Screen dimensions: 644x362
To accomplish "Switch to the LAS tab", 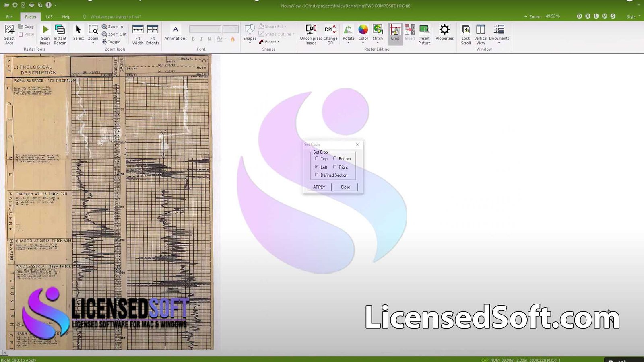I will coord(49,16).
